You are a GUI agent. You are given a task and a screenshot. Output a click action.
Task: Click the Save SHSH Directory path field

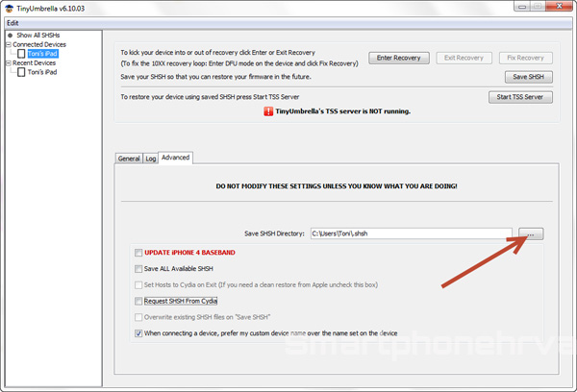click(411, 234)
